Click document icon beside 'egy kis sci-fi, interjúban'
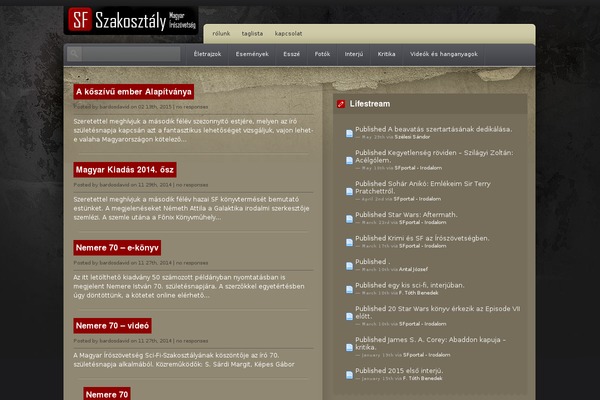This screenshot has width=600, height=400. point(349,289)
